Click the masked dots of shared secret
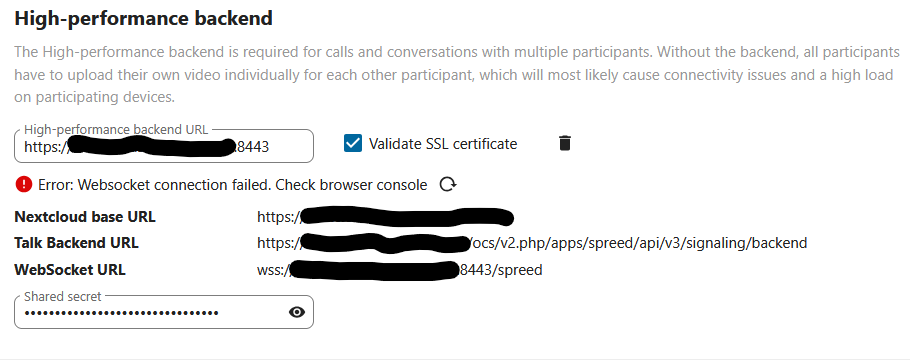Screen dimensions: 910x364 click(121, 313)
